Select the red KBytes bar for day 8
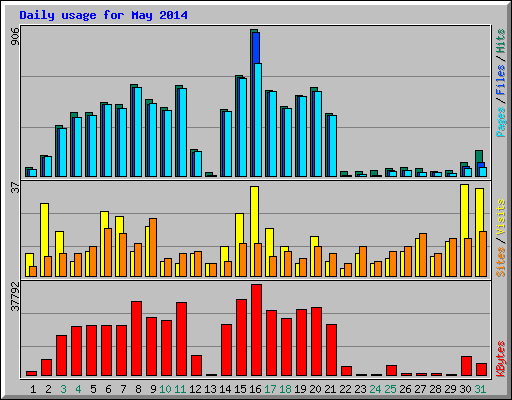Viewport: 512px width, 400px height. [136, 338]
